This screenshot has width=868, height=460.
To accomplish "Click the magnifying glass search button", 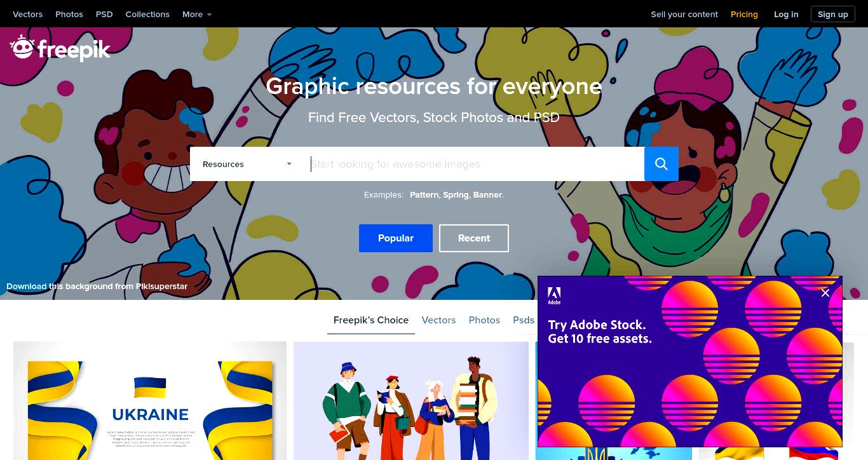I will tap(661, 164).
